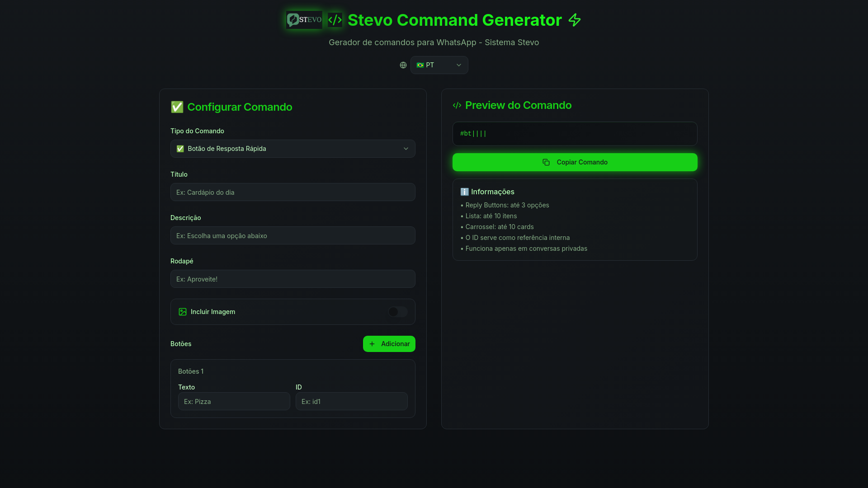The height and width of the screenshot is (488, 868).
Task: Click the Stevo logo image in header
Action: point(304,20)
